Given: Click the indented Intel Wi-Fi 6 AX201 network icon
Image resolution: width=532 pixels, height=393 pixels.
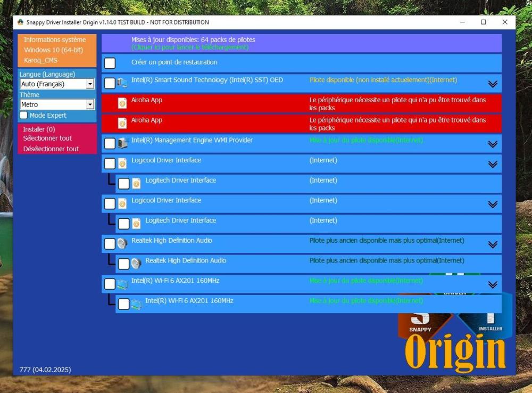Looking at the screenshot, I should tap(136, 304).
